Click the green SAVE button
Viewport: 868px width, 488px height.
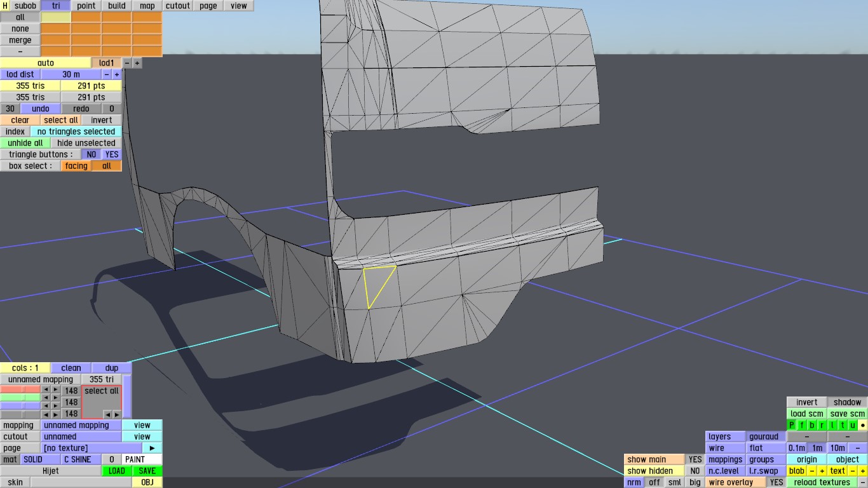(147, 471)
